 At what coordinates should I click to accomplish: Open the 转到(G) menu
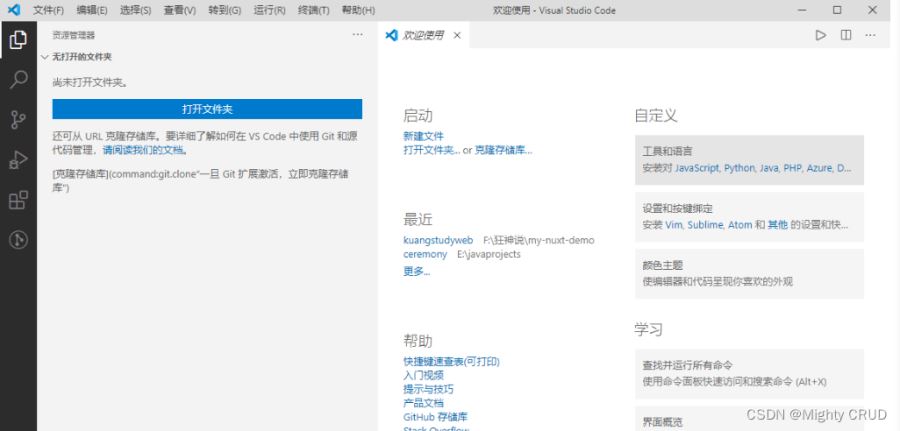pos(224,10)
